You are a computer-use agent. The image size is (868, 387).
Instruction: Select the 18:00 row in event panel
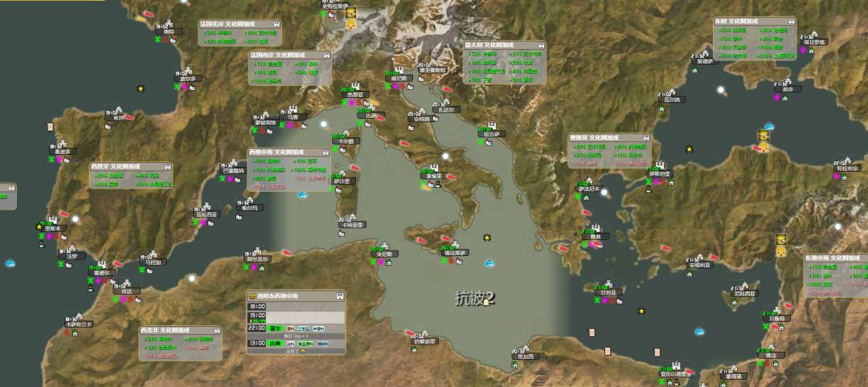point(296,306)
